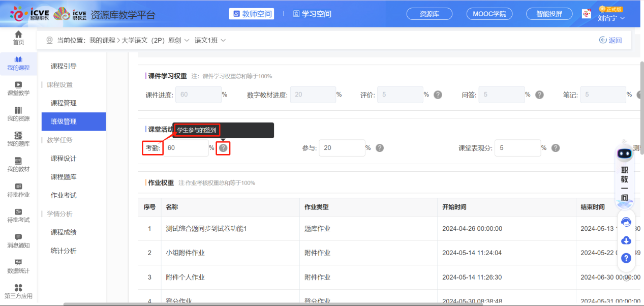
Task: Expand the 大学语文 (2P) 原创 course dropdown
Action: tap(155, 40)
